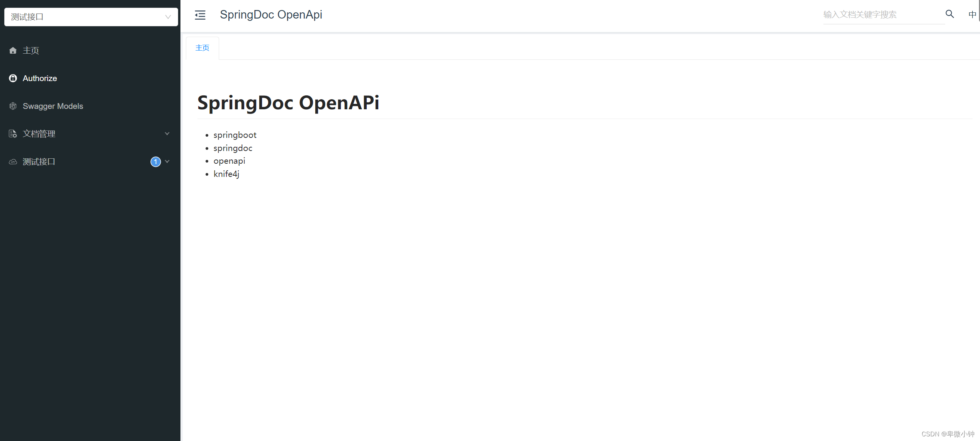The width and height of the screenshot is (980, 441).
Task: Click the 主页 home icon
Action: click(13, 51)
